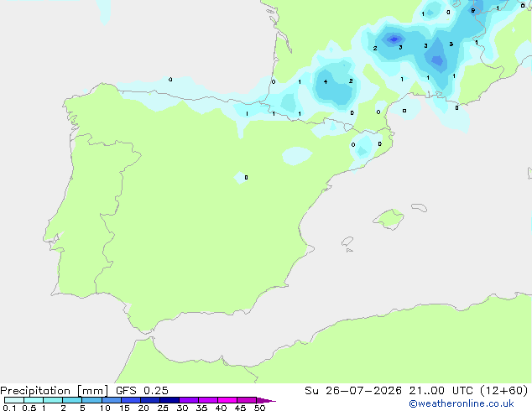Click the 1–2 mm legend color swatch
The width and height of the screenshot is (532, 411).
coord(53,400)
